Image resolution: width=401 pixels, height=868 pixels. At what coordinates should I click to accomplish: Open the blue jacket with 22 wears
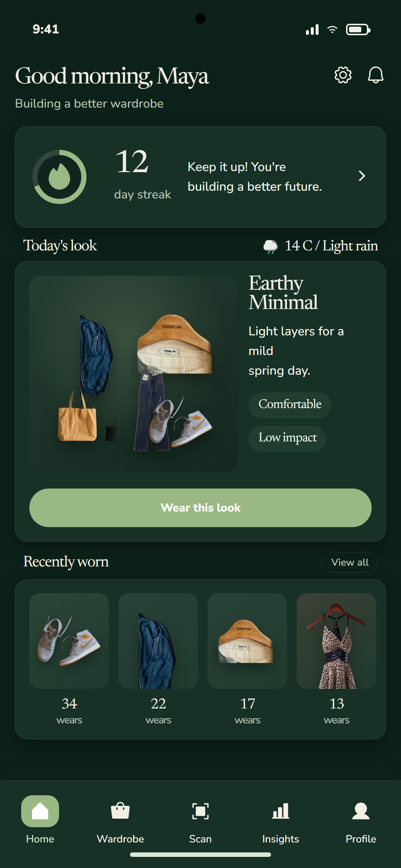[x=158, y=641]
